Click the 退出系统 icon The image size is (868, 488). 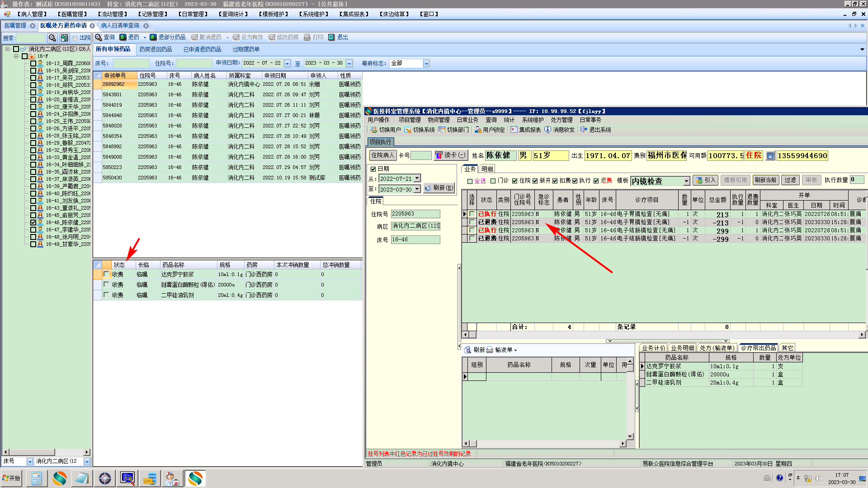point(584,130)
